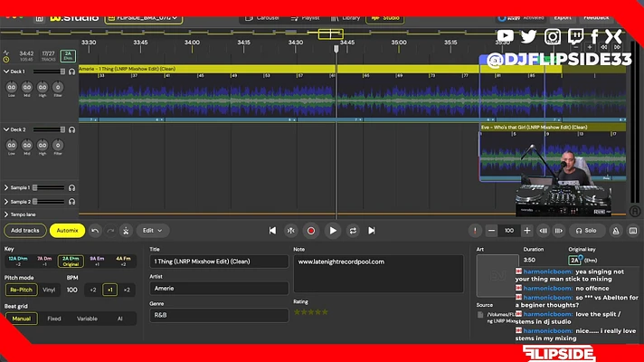This screenshot has height=362, width=644.
Task: Select Re-Pitch pitch mode
Action: coord(22,290)
